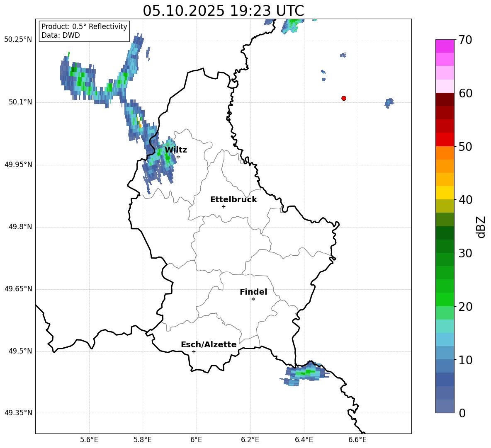Click the Ettelbruck station cross marker

tap(224, 206)
